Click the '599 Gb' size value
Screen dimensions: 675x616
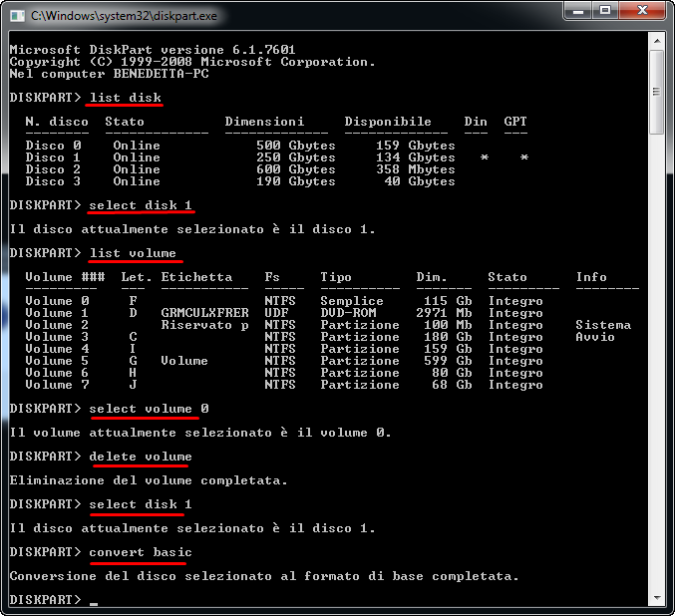click(x=448, y=361)
